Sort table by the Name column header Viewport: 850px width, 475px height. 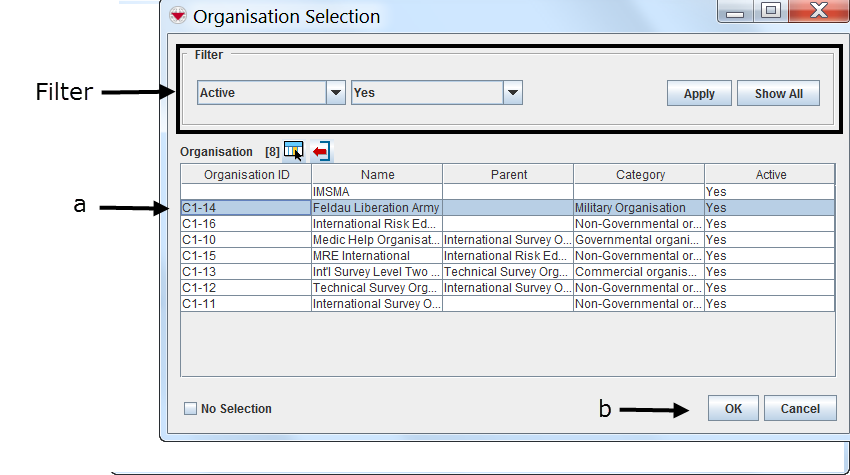377,174
